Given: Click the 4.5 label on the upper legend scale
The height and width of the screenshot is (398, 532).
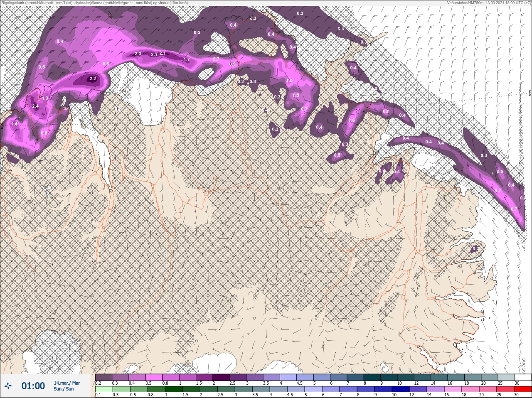Looking at the screenshot, I should click(299, 383).
